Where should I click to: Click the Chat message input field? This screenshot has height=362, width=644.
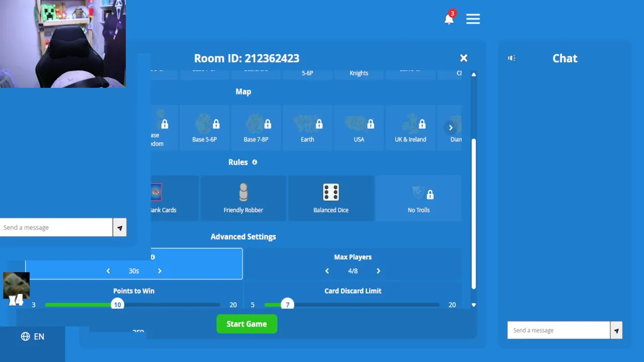[x=558, y=330]
